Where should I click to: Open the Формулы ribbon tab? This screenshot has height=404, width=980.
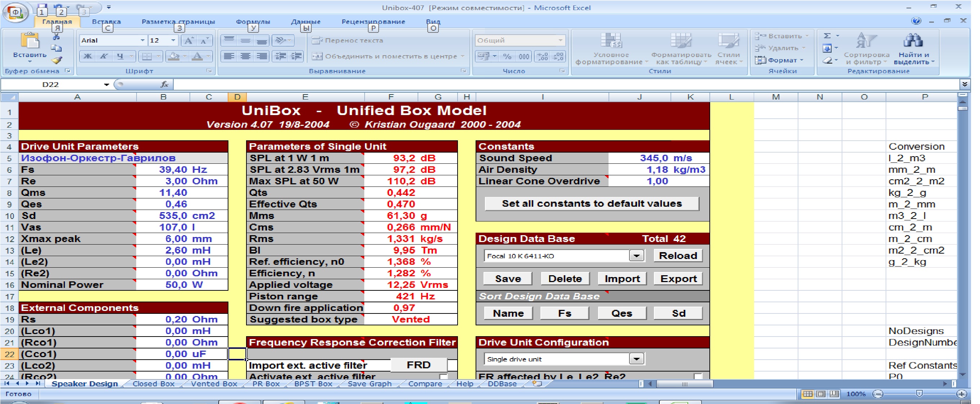click(253, 22)
